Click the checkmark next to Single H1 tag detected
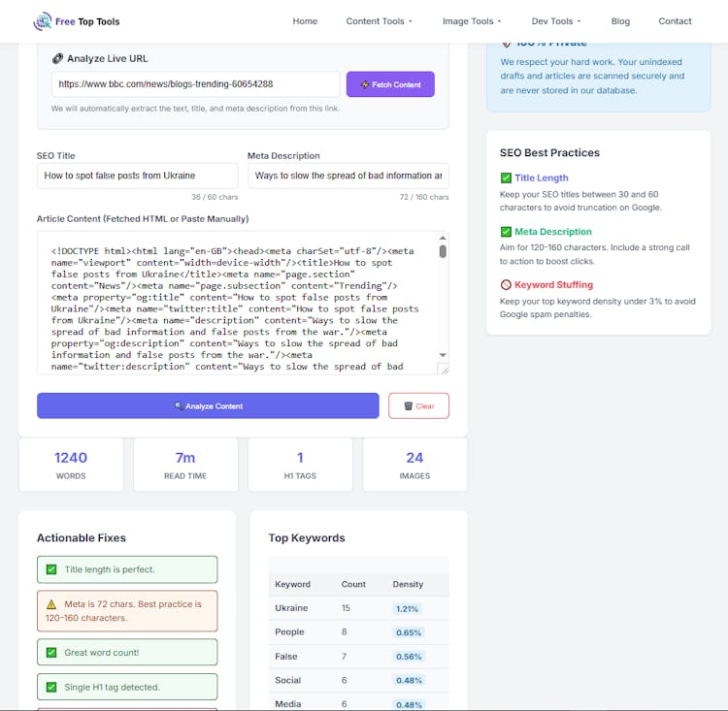Viewport: 728px width, 711px height. tap(51, 688)
